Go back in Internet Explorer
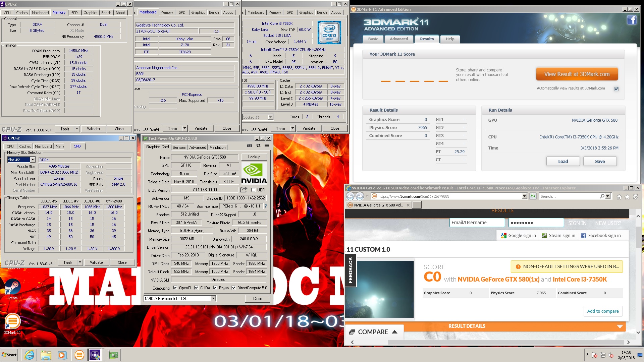This screenshot has width=644, height=362. point(350,196)
